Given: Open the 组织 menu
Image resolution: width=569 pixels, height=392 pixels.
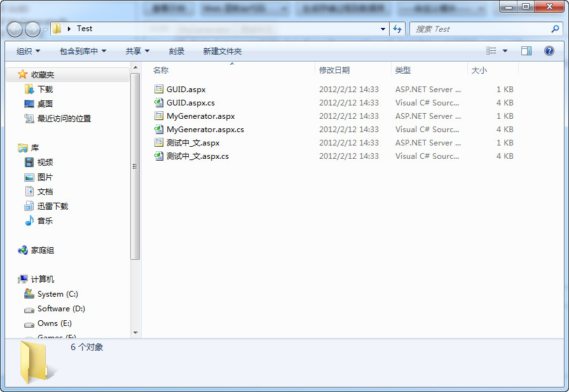Looking at the screenshot, I should click(x=29, y=51).
